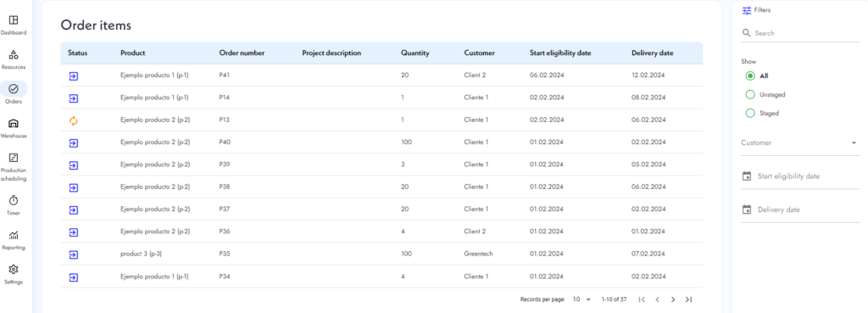868x313 pixels.
Task: Sort by Delivery date column header
Action: coord(652,53)
